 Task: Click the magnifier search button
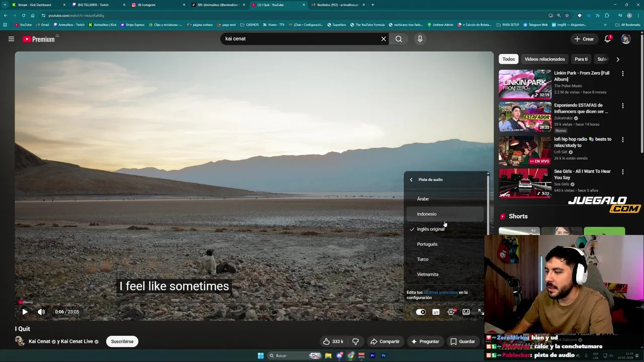pyautogui.click(x=398, y=39)
